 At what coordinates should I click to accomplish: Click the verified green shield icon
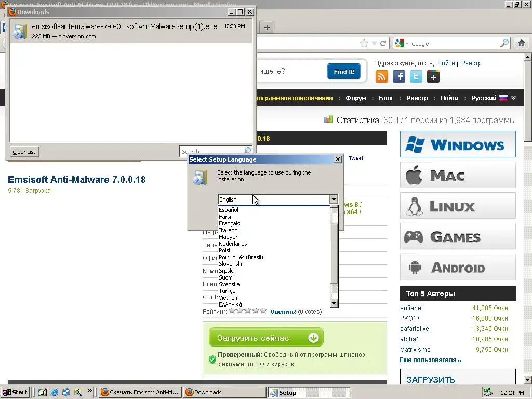pyautogui.click(x=212, y=360)
